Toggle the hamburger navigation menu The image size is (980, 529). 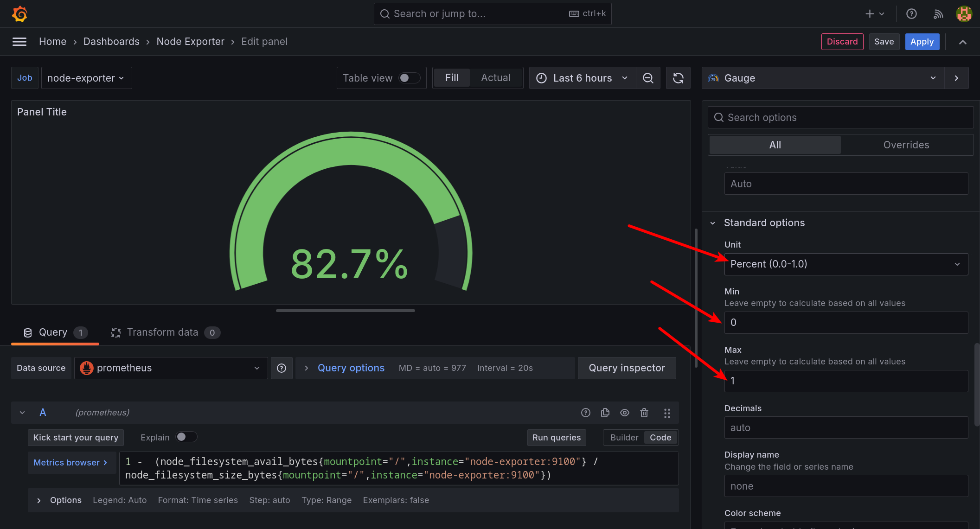click(x=19, y=42)
